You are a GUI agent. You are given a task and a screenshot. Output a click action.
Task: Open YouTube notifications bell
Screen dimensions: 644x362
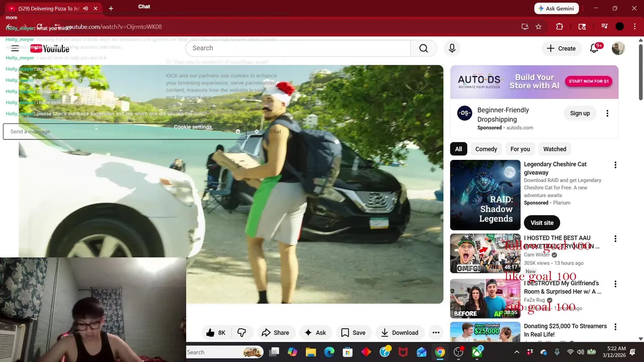pos(594,48)
